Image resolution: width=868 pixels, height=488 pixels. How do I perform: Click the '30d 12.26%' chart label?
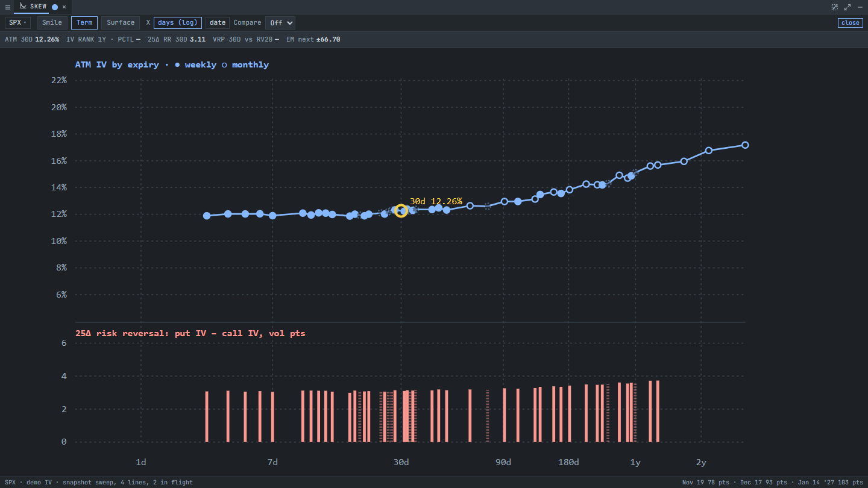pos(436,201)
